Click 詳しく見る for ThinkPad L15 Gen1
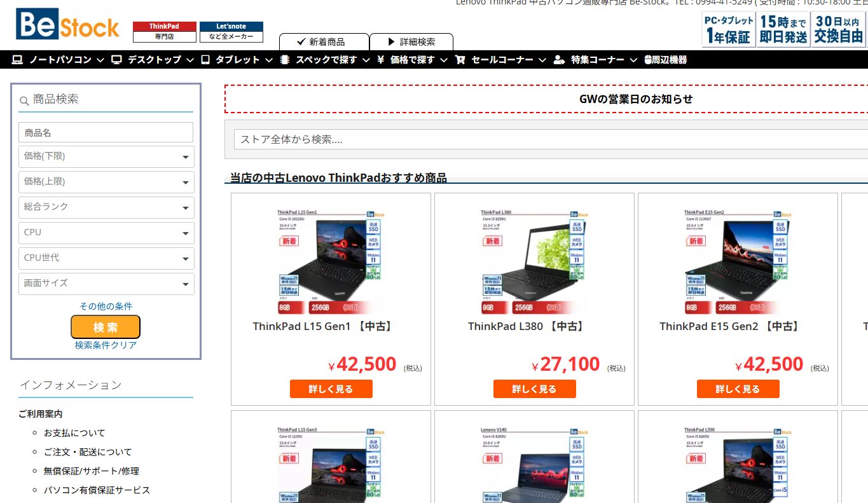This screenshot has height=503, width=868. (x=331, y=389)
